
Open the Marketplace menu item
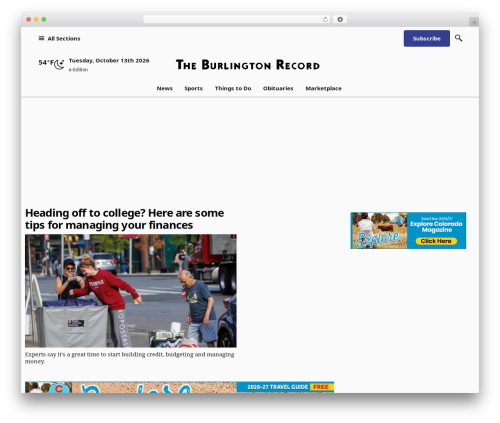coord(324,88)
